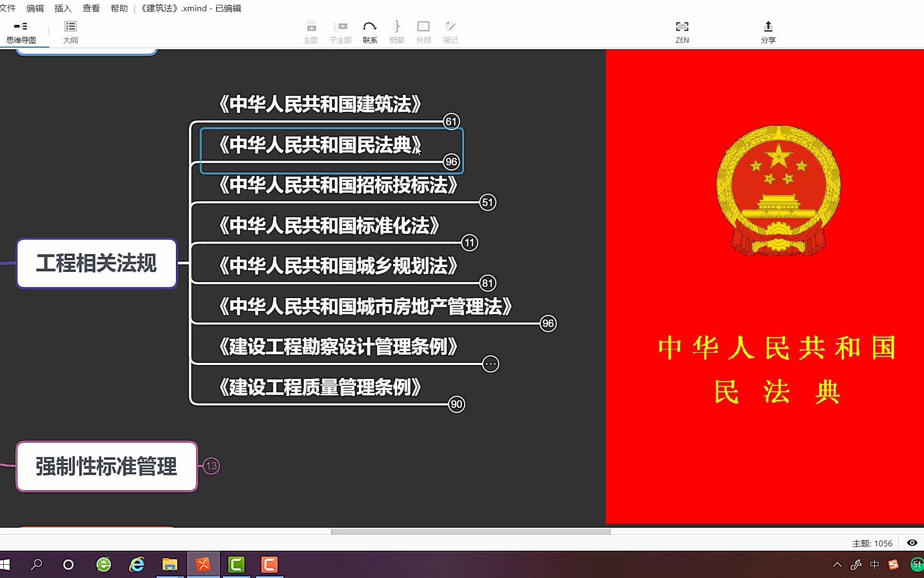Expand 标准化法 node's 11 subtopics

pos(469,242)
